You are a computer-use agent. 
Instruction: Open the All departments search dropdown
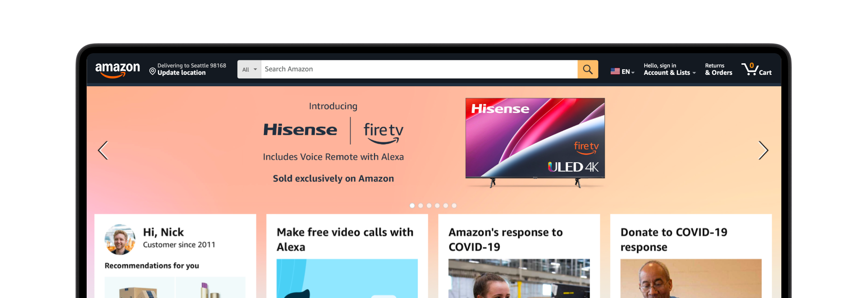click(249, 69)
